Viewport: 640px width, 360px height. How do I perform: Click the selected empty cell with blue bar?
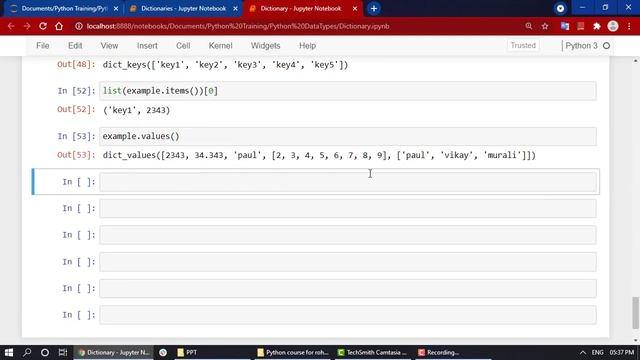(x=348, y=182)
